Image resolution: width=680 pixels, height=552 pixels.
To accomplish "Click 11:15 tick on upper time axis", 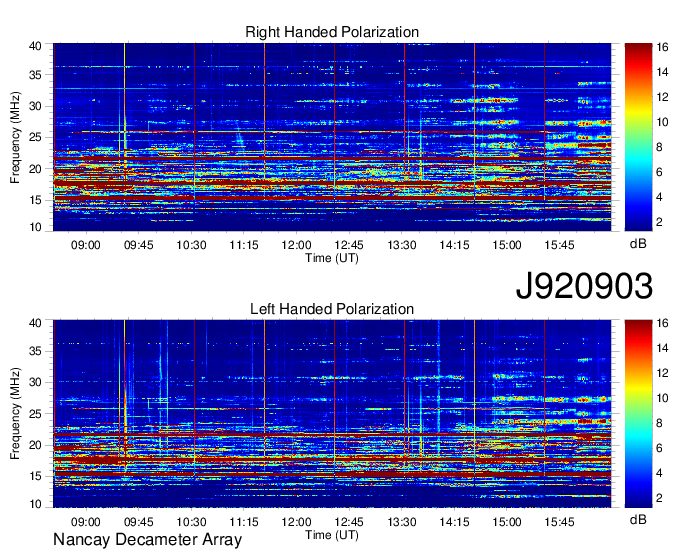I will (244, 245).
